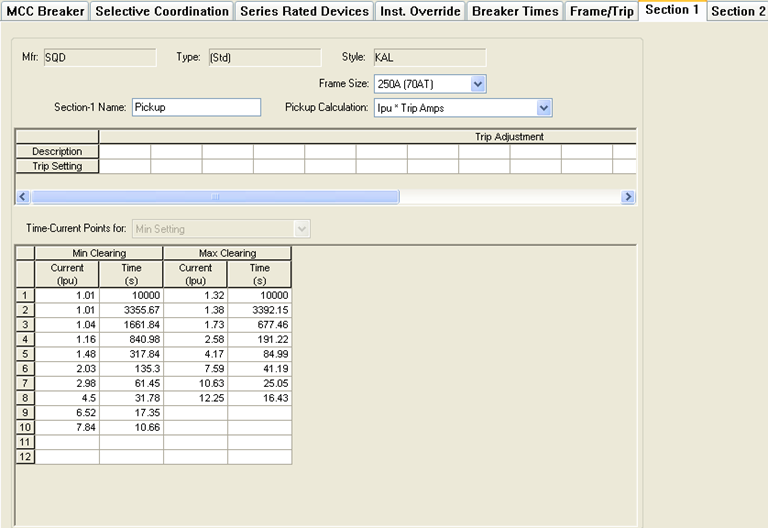Click the left arrow of horizontal scrollbar

(x=24, y=197)
